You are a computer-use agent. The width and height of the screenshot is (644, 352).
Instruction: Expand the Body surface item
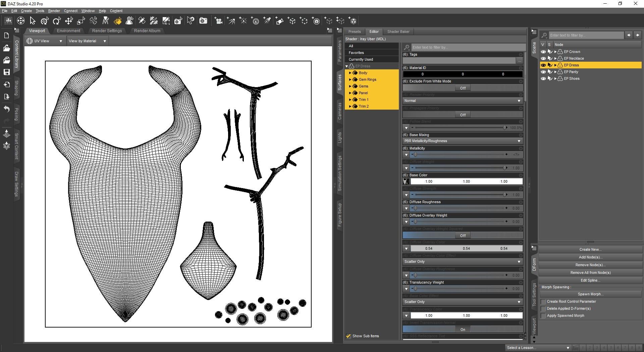point(350,73)
